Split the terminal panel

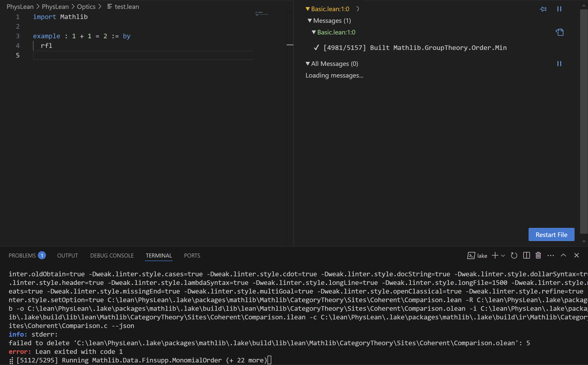(526, 255)
